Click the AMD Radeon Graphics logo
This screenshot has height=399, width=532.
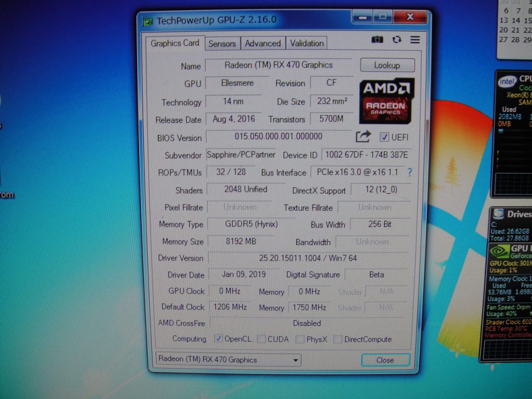point(387,100)
